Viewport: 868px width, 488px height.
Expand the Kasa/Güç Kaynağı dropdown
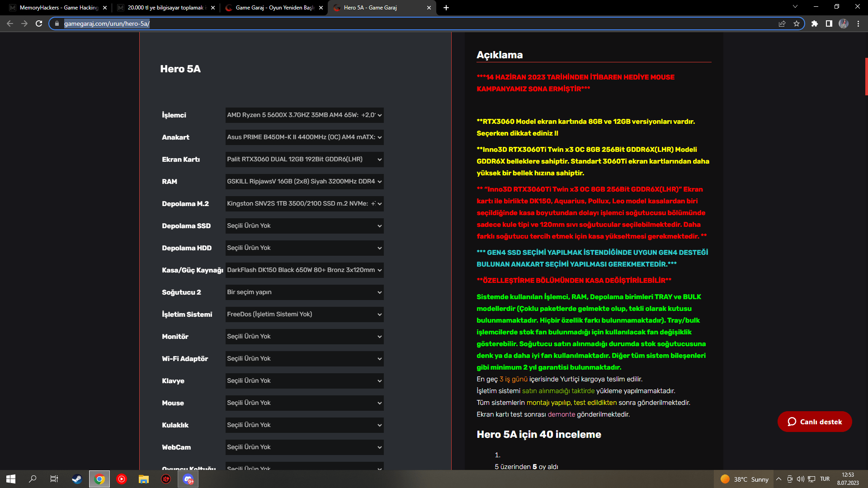click(x=304, y=270)
